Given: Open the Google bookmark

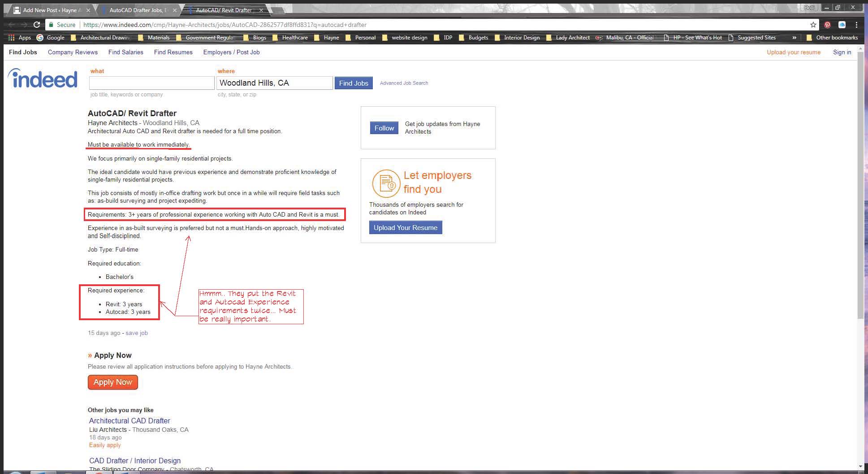Looking at the screenshot, I should [51, 38].
